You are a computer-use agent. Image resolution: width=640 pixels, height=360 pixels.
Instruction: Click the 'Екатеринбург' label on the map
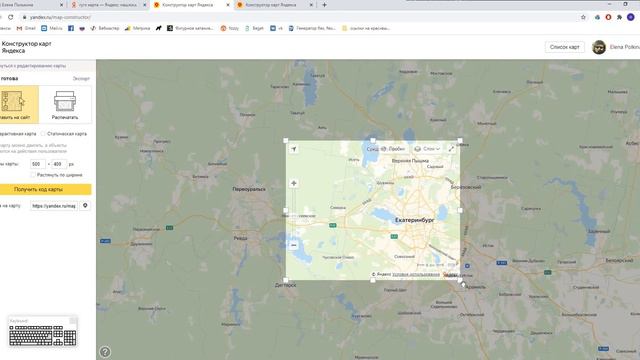click(414, 220)
